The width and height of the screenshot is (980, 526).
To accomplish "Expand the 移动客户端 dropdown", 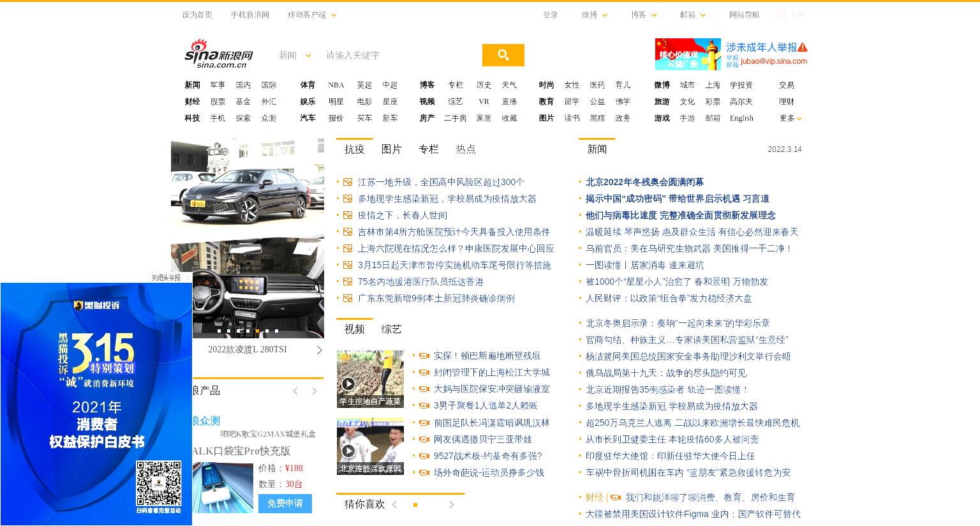I will click(312, 15).
